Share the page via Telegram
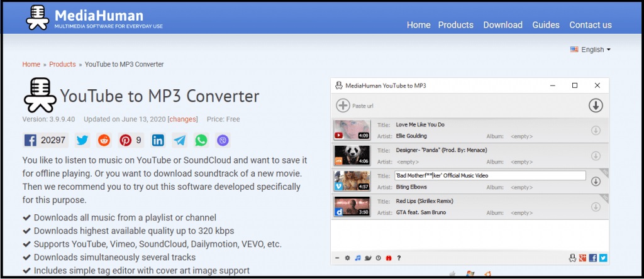The image size is (644, 279). pos(179,140)
